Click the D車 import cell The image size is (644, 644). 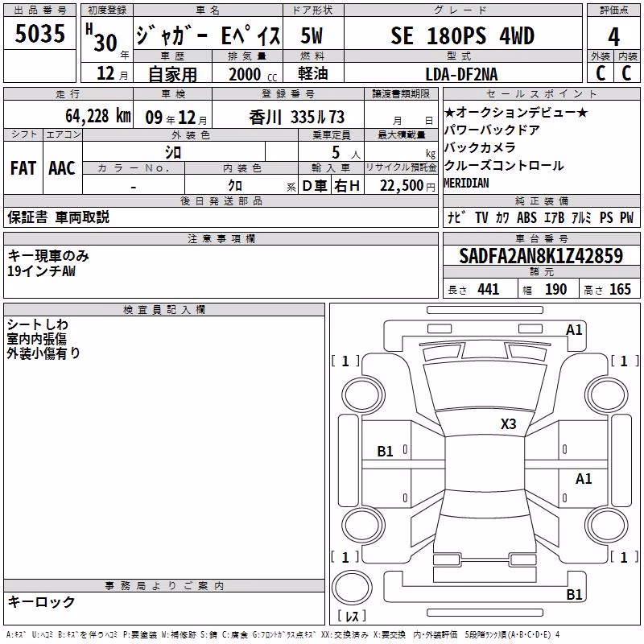coord(314,186)
